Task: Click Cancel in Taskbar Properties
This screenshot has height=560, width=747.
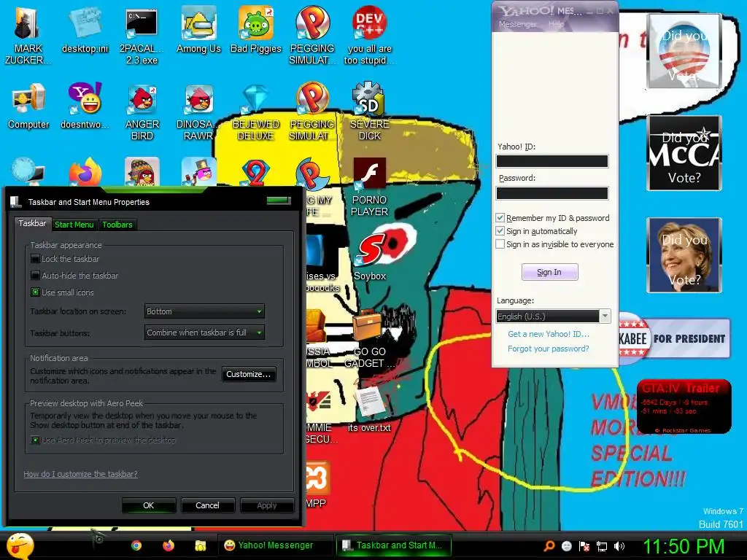Action: coord(207,505)
